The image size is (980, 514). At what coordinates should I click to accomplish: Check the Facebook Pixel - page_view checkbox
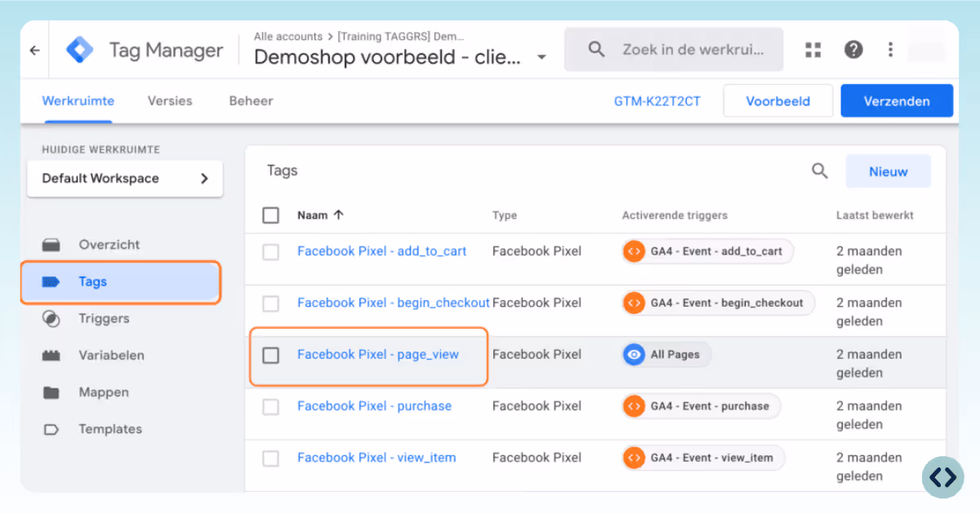270,355
